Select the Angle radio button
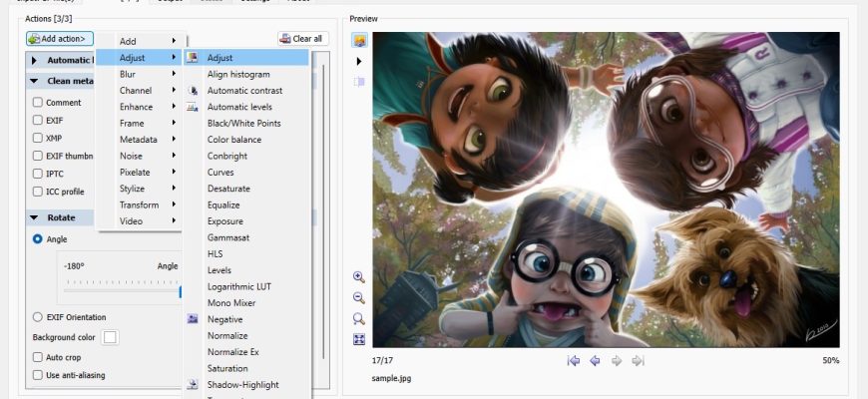Viewport: 868px width, 399px height. [38, 239]
